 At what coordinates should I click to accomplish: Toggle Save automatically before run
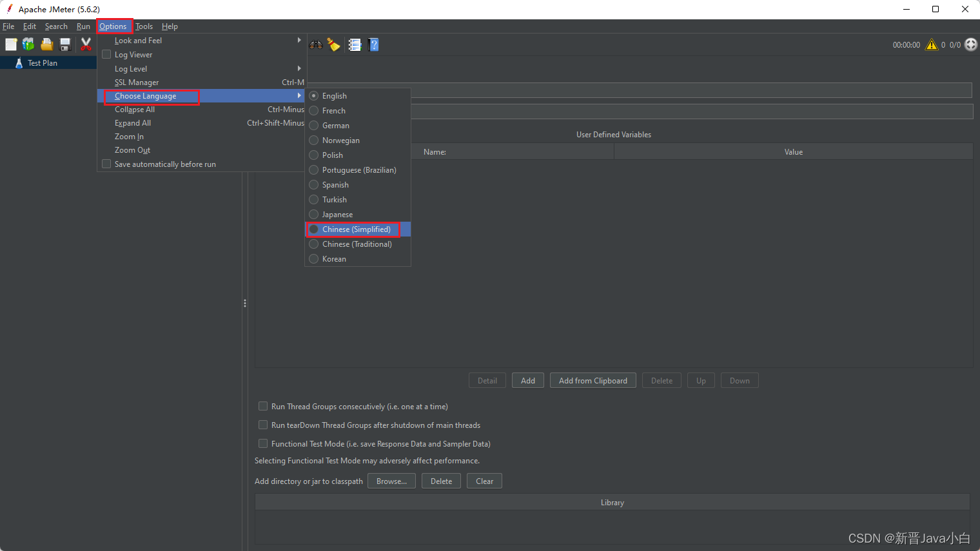[x=107, y=164]
